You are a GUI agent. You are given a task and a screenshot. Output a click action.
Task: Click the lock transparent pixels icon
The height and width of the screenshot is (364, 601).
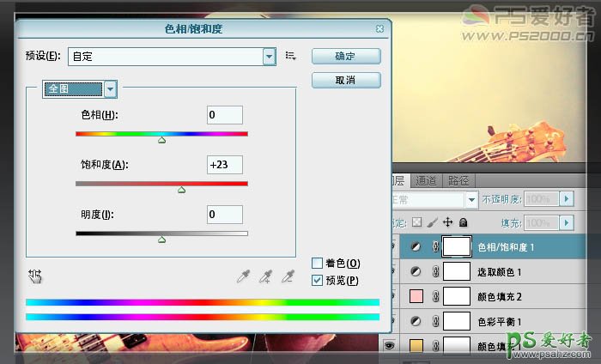[x=416, y=222]
